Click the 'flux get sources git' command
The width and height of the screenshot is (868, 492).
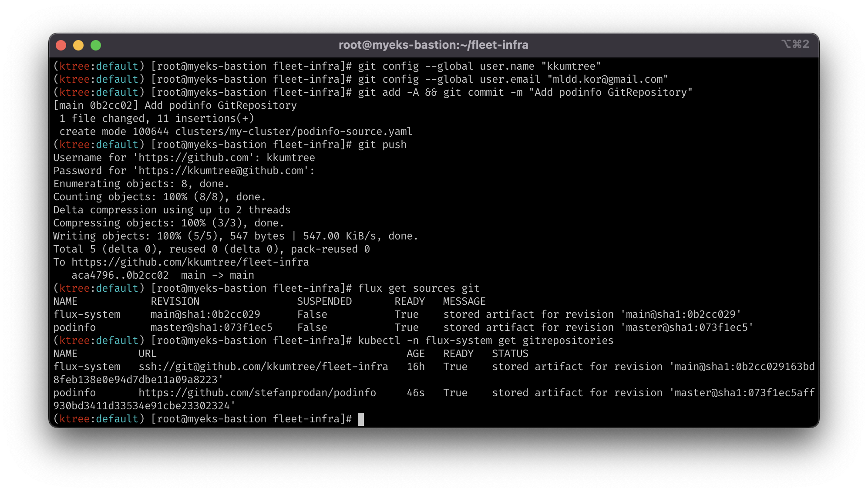[x=419, y=288]
